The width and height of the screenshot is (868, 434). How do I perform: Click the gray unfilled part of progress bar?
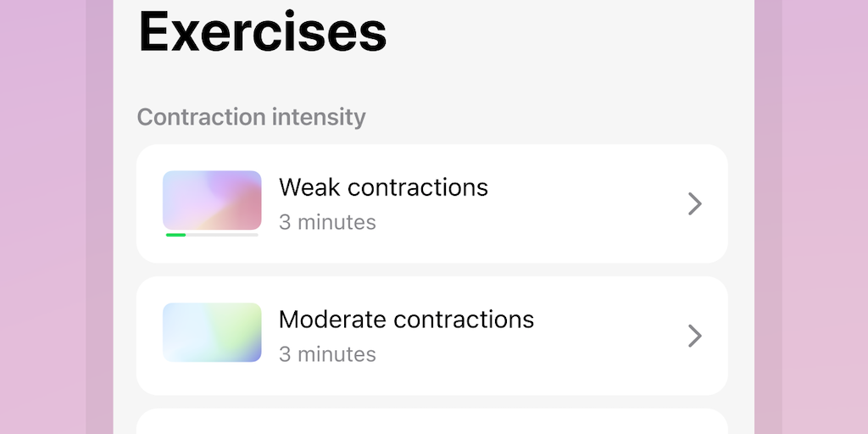(222, 235)
